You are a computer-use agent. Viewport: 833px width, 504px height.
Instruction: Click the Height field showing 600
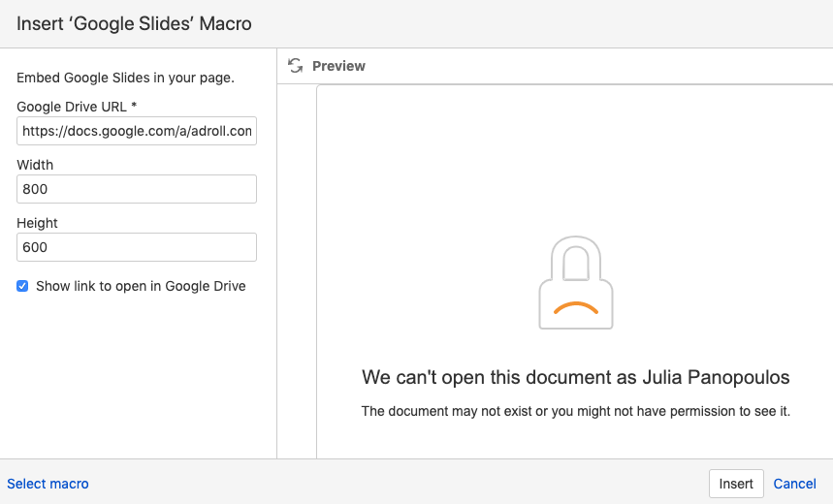coord(137,247)
